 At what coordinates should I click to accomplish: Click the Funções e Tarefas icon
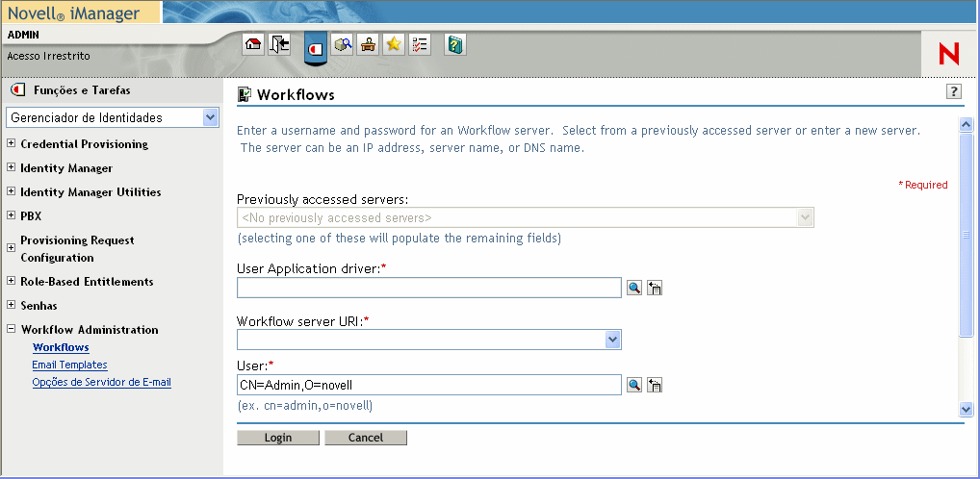pos(18,89)
